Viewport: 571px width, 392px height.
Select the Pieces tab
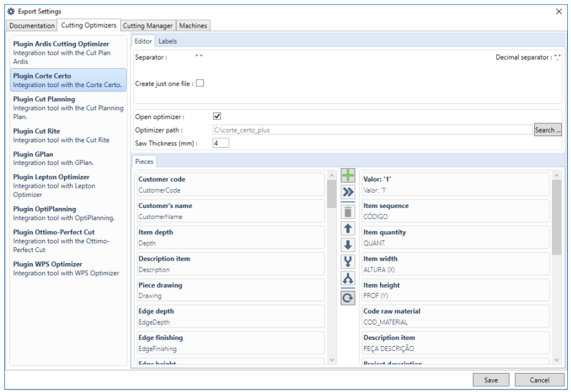144,161
